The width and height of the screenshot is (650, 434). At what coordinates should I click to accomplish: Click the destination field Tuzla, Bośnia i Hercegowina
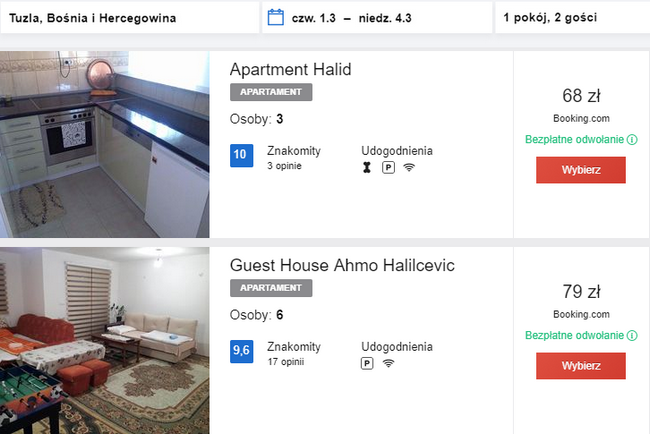pos(127,17)
